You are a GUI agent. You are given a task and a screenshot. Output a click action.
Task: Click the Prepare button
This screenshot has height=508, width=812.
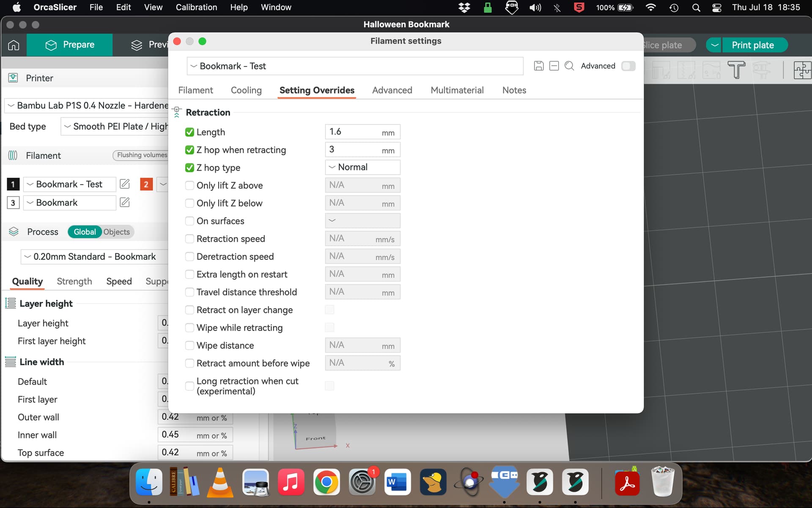(70, 45)
